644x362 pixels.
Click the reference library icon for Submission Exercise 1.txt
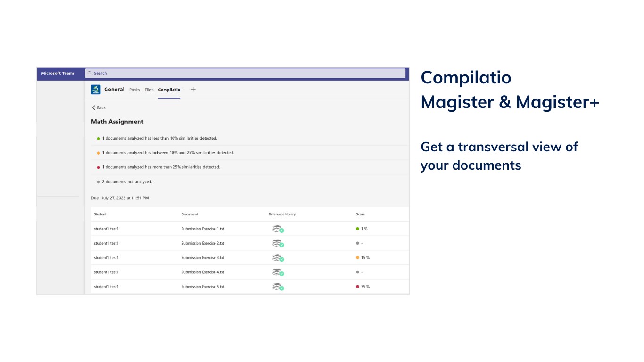278,229
